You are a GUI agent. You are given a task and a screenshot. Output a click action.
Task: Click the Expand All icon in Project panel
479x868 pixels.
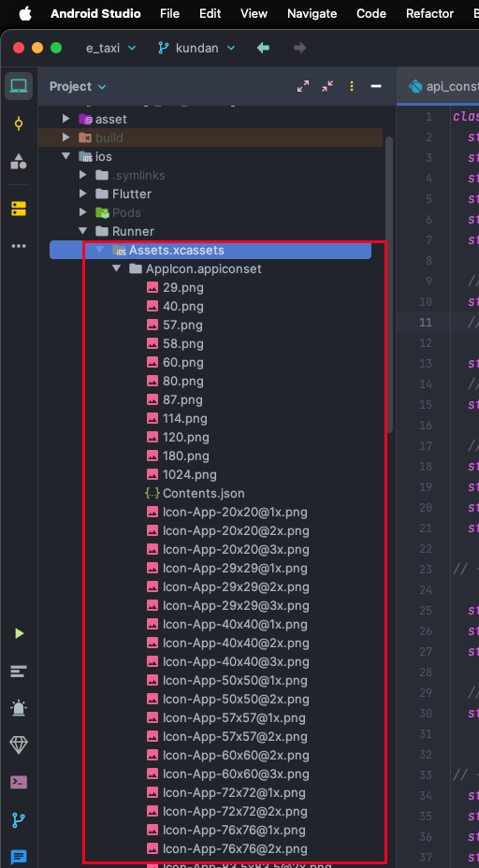pyautogui.click(x=303, y=86)
